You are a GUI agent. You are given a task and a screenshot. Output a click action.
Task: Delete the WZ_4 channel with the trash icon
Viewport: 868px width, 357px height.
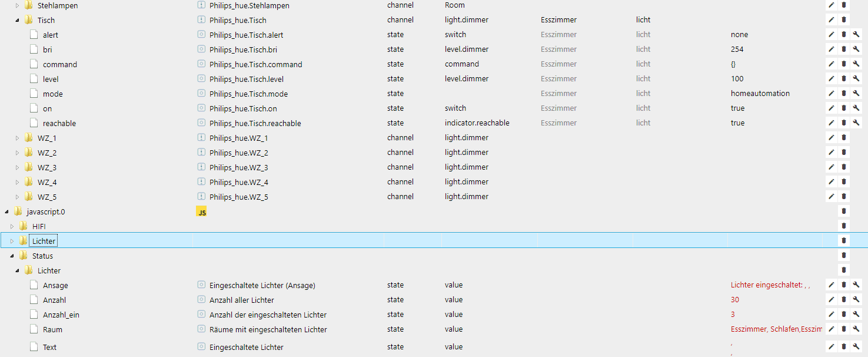(843, 181)
